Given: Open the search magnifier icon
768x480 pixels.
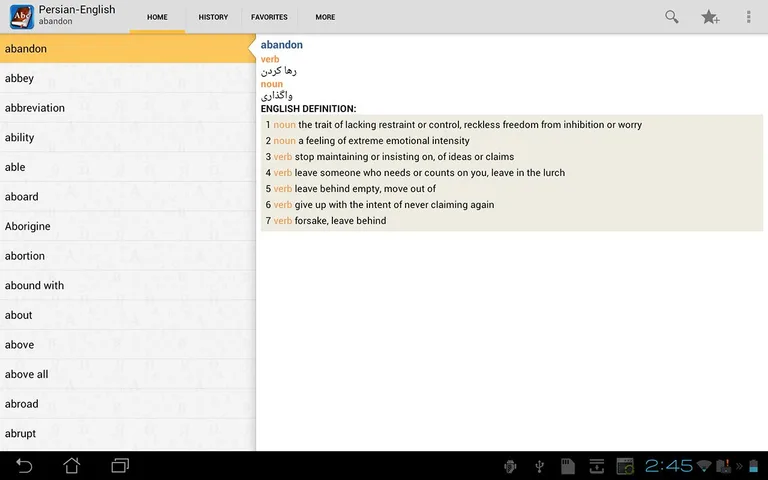Looking at the screenshot, I should pyautogui.click(x=672, y=17).
